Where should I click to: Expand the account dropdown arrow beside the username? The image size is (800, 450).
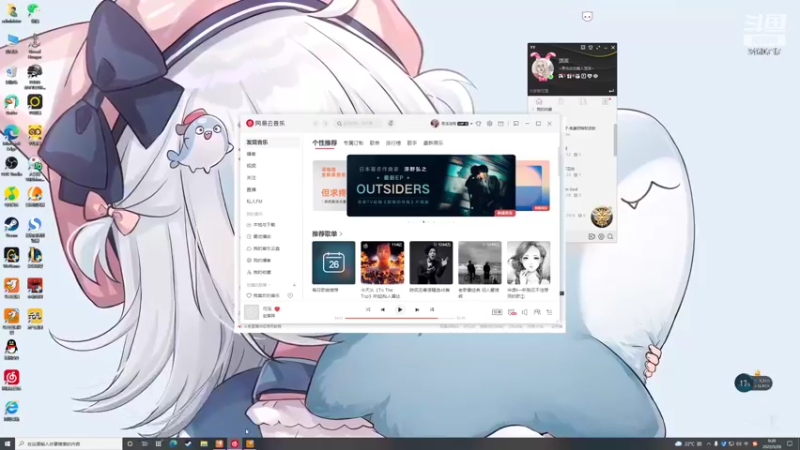click(x=471, y=123)
